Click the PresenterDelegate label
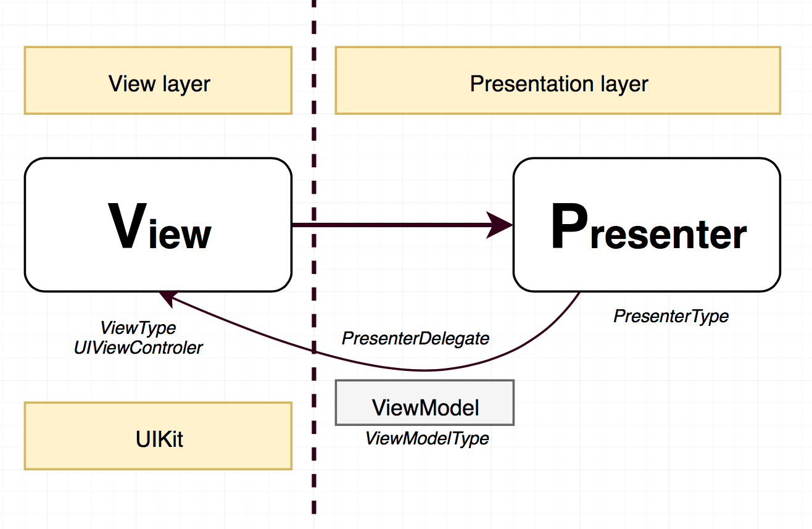The image size is (812, 529). [x=415, y=338]
